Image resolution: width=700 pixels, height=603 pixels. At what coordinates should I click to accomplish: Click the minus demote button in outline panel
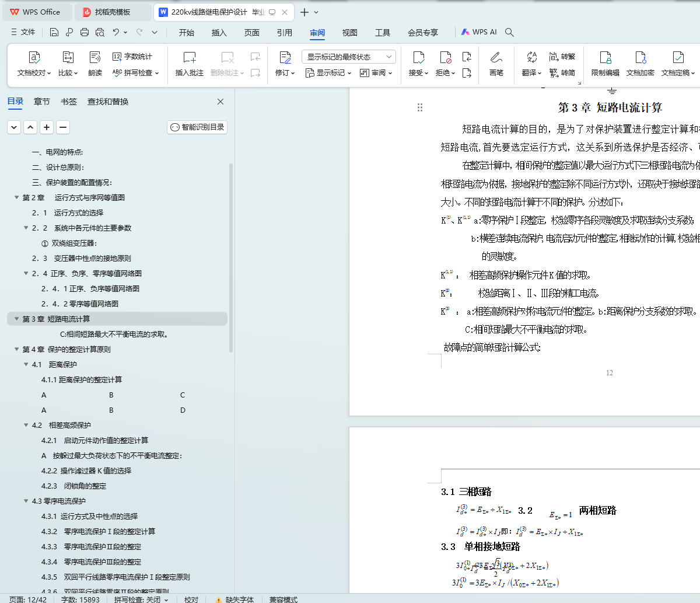point(63,127)
